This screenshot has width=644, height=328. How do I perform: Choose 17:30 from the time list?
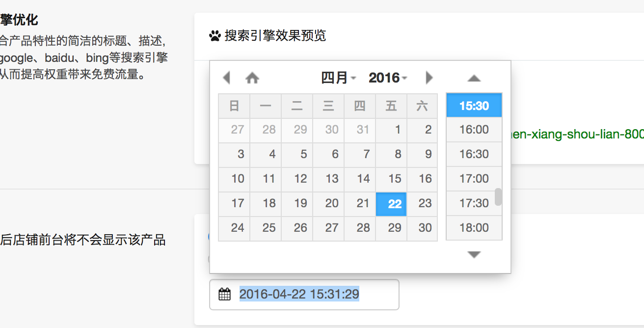tap(474, 203)
